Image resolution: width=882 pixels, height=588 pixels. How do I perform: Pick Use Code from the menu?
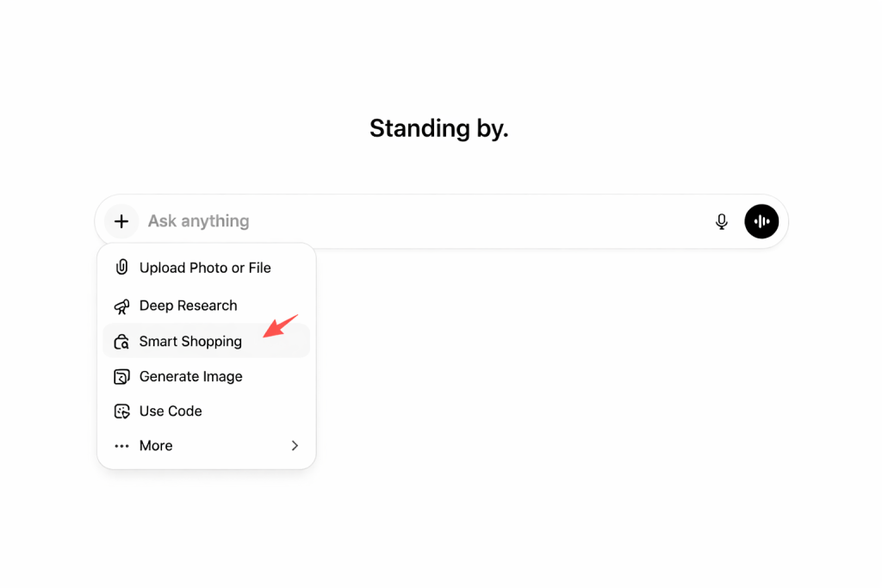pos(171,412)
